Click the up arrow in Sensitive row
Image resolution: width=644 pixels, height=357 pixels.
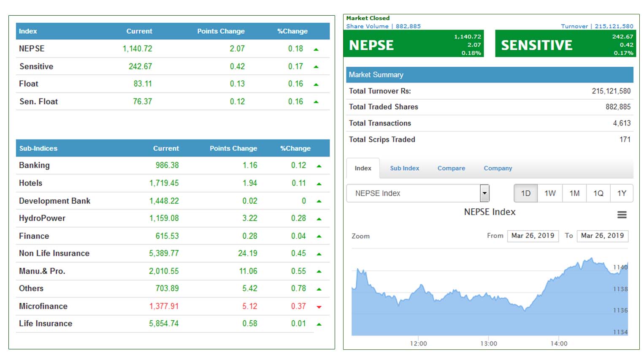point(316,67)
